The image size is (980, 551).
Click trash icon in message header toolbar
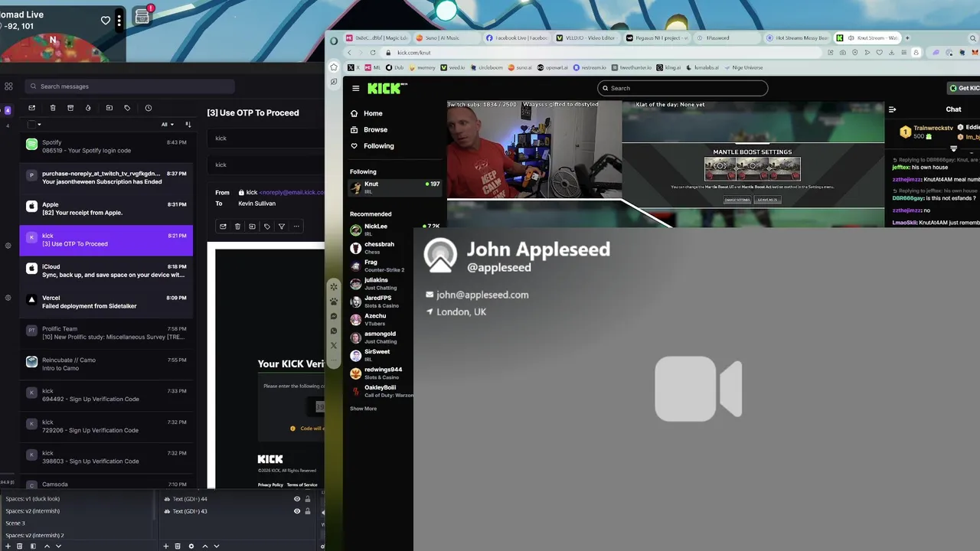click(x=237, y=227)
